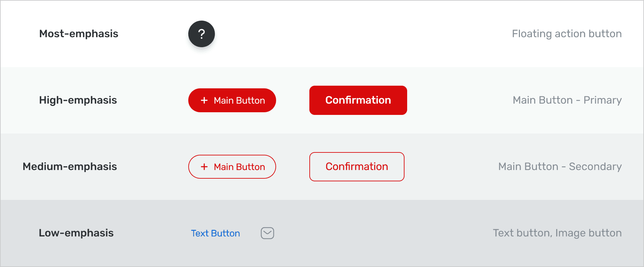Click the Confirmation text in the outlined rectangle
Screen dimensions: 644x267
click(x=357, y=167)
